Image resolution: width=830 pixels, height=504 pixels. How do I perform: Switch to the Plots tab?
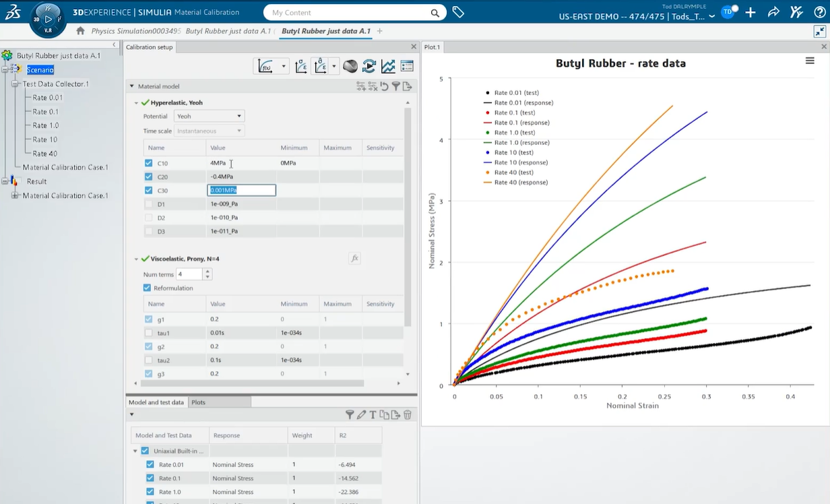[198, 402]
